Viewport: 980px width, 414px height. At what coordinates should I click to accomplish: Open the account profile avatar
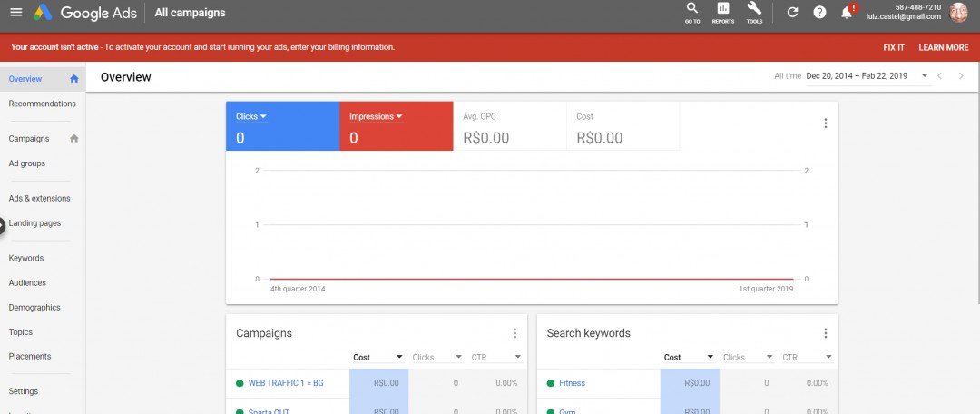tap(958, 12)
